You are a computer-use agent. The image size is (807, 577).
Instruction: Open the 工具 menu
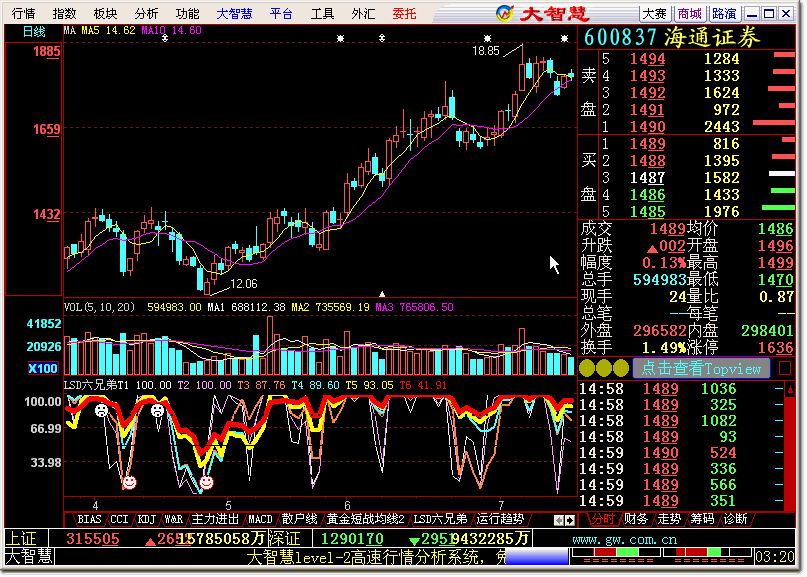(322, 13)
